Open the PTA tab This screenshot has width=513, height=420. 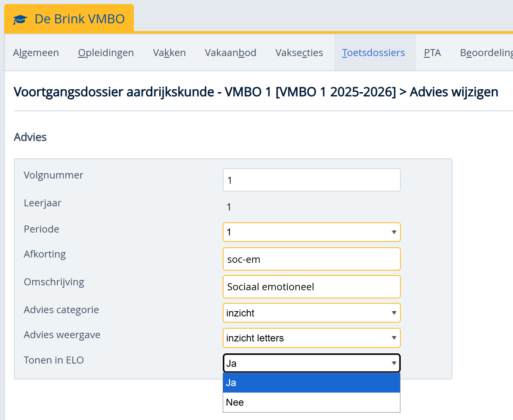tap(432, 53)
